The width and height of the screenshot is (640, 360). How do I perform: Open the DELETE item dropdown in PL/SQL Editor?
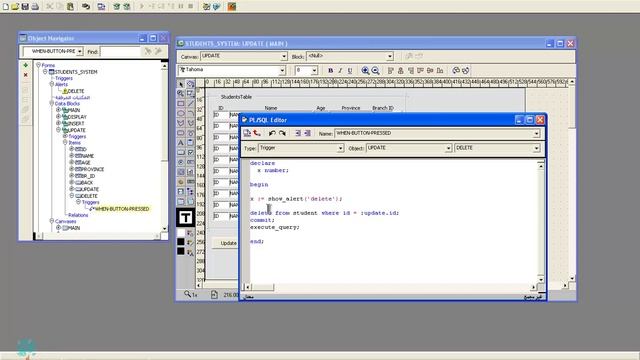tap(536, 148)
